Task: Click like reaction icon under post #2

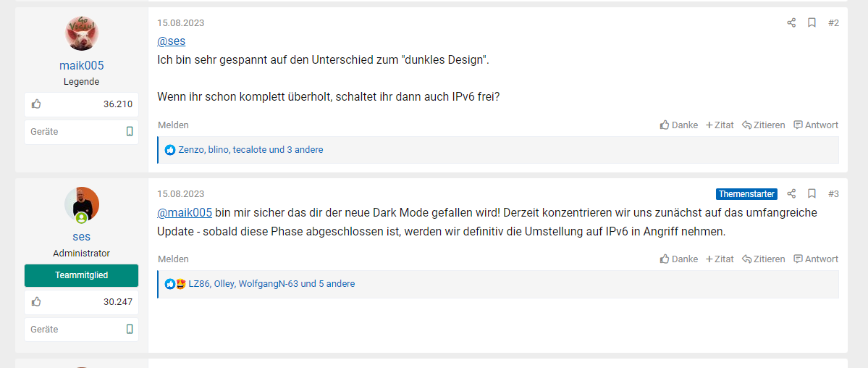Action: (170, 150)
